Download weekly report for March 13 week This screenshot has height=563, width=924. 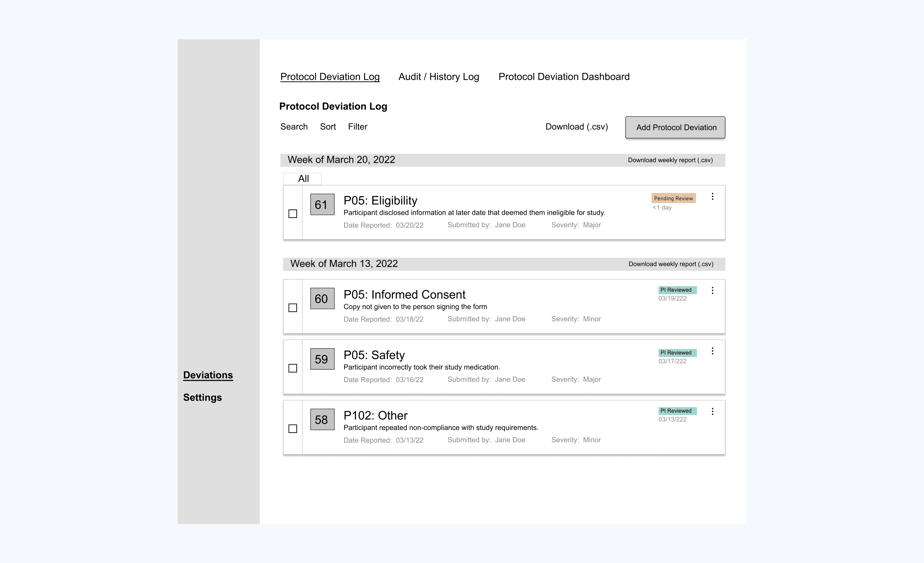(x=671, y=264)
